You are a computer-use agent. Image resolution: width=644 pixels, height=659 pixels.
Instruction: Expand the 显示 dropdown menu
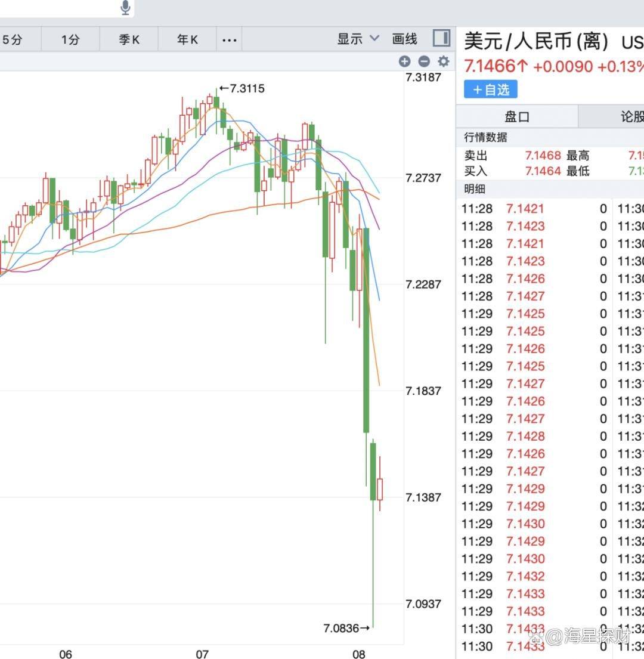click(358, 39)
